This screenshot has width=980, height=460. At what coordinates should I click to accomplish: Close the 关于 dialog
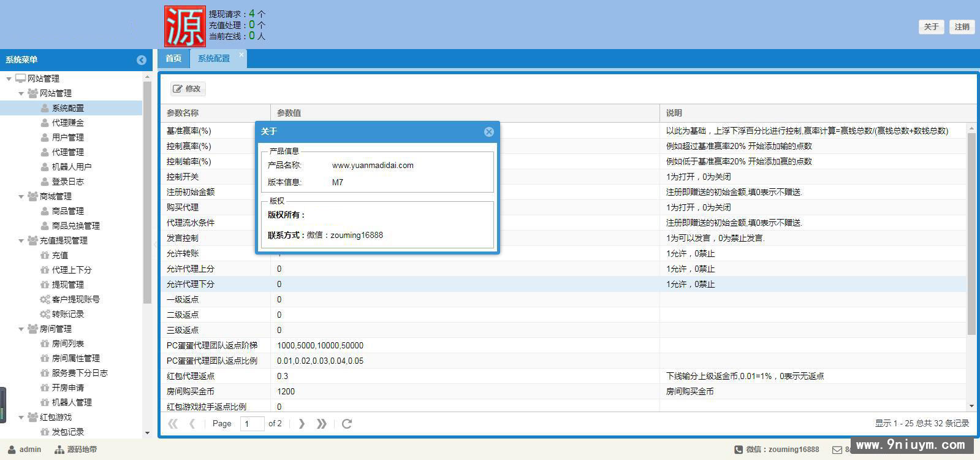pos(488,132)
